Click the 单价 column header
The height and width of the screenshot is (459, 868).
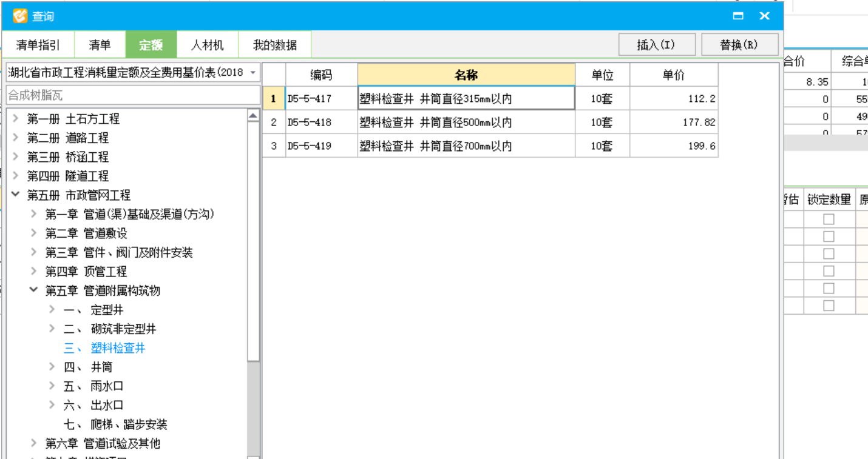click(674, 75)
